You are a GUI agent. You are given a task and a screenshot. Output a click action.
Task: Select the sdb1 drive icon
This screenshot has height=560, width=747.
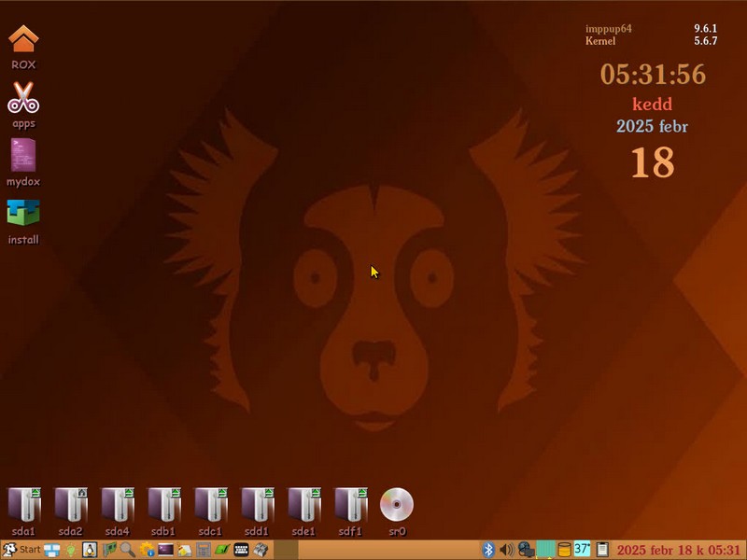(164, 505)
